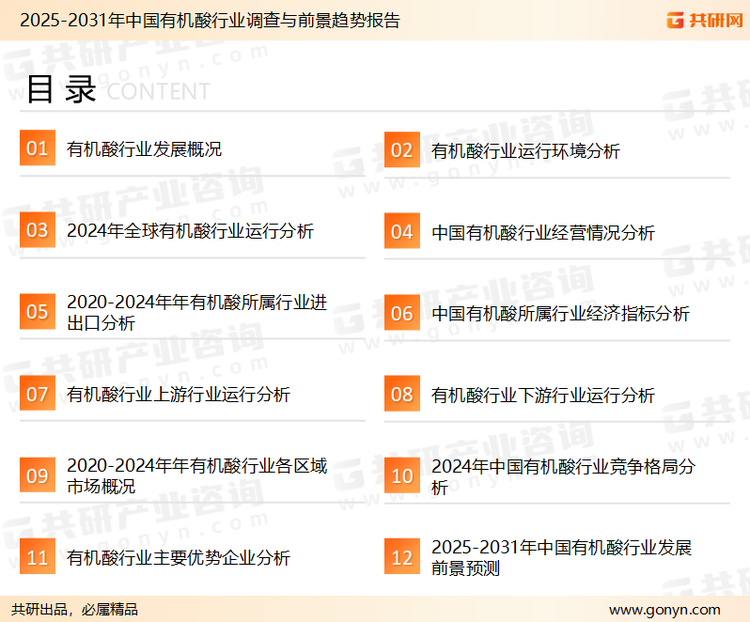The image size is (750, 622).
Task: Select chapter 有机酸行业主要优势企业分析
Action: click(x=178, y=558)
